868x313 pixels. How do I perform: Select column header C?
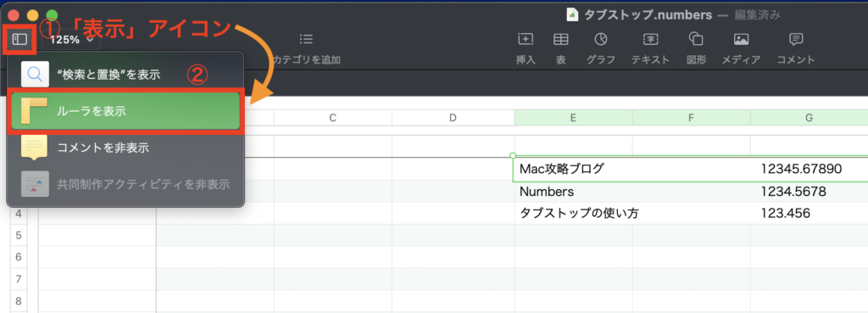click(x=332, y=117)
